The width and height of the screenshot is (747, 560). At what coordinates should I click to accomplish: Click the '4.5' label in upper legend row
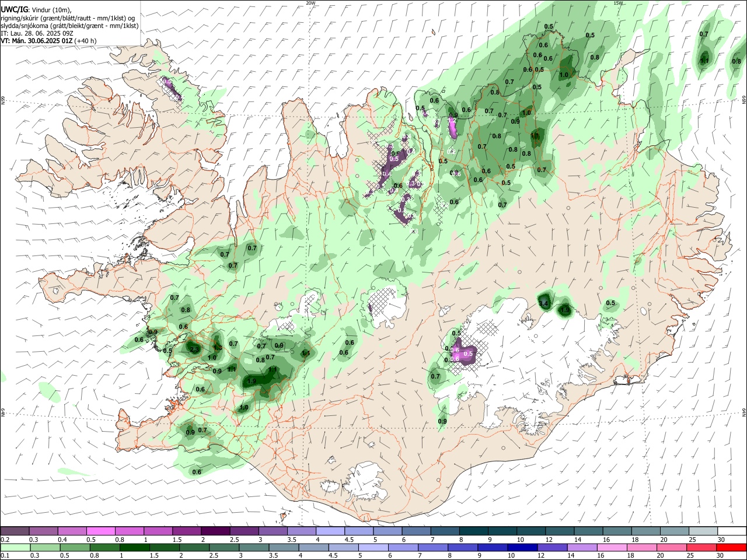pyautogui.click(x=349, y=540)
